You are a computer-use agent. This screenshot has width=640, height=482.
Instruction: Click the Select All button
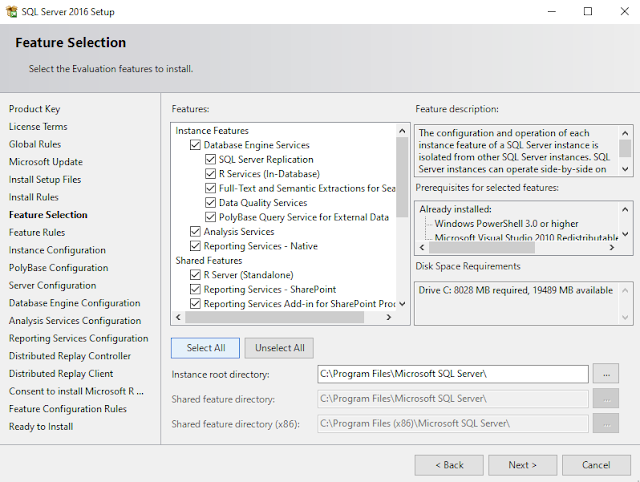coord(205,348)
